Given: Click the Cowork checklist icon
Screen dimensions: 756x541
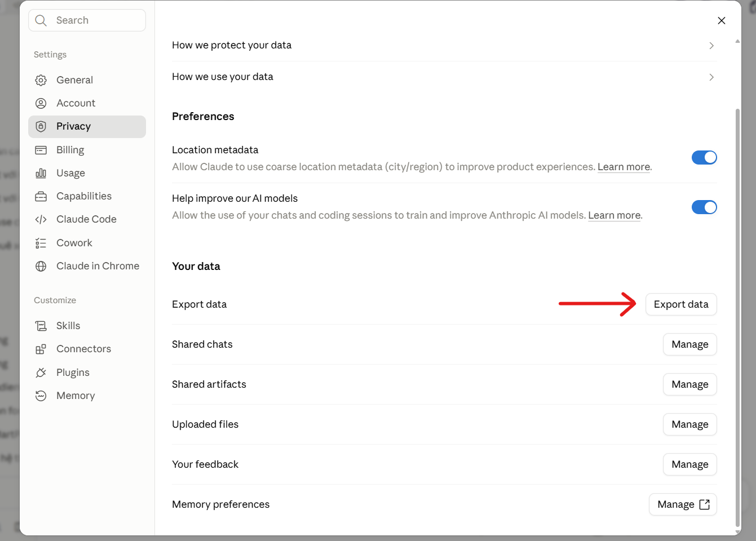Looking at the screenshot, I should [x=41, y=243].
